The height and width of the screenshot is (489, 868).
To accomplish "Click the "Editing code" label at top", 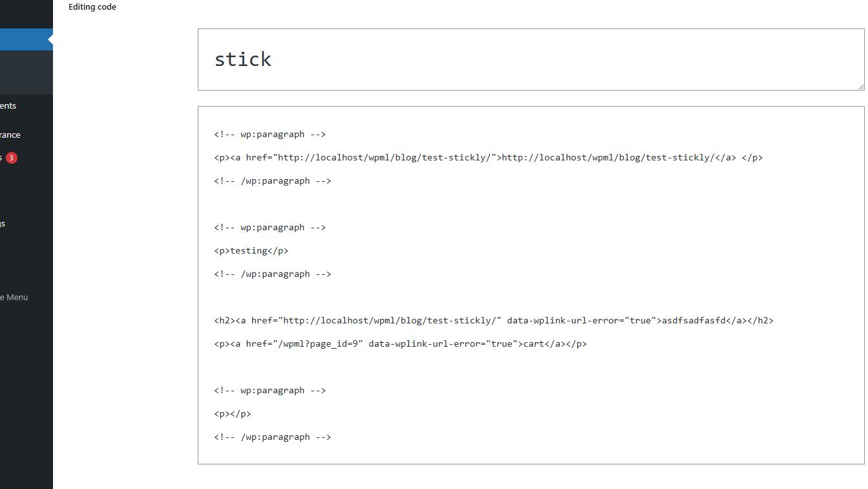I will 92,6.
